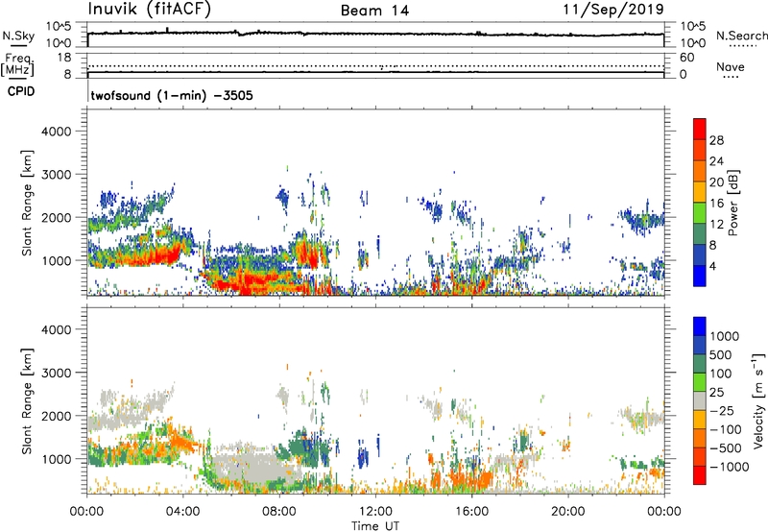
Task: Click time axis label '04:00'
Action: point(183,512)
